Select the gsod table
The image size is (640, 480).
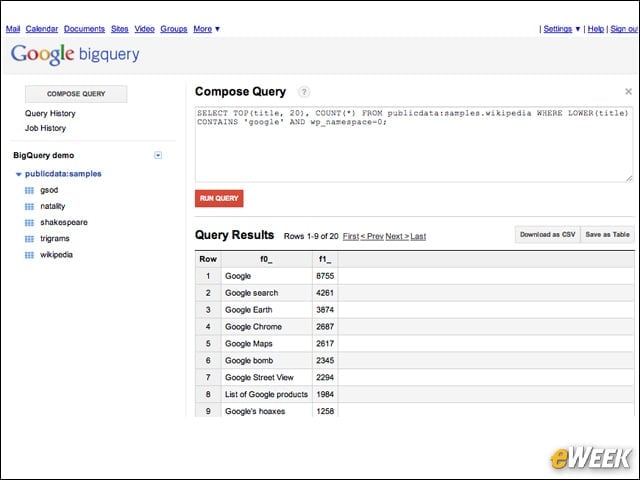[49, 190]
